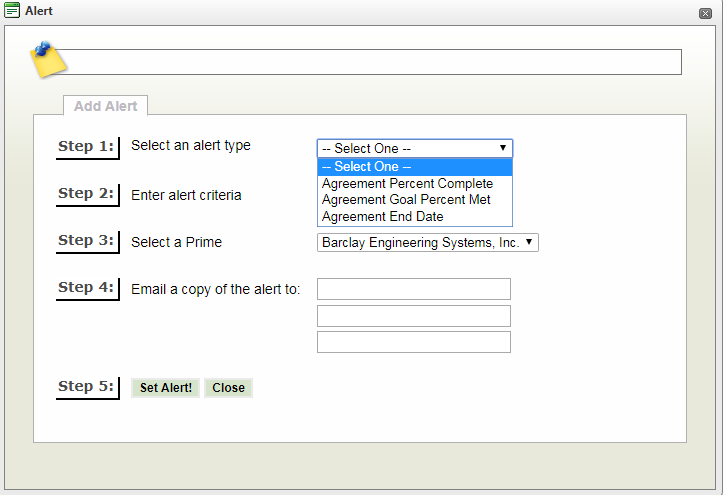This screenshot has height=495, width=723.
Task: Click the Alert window title icon
Action: pos(12,11)
